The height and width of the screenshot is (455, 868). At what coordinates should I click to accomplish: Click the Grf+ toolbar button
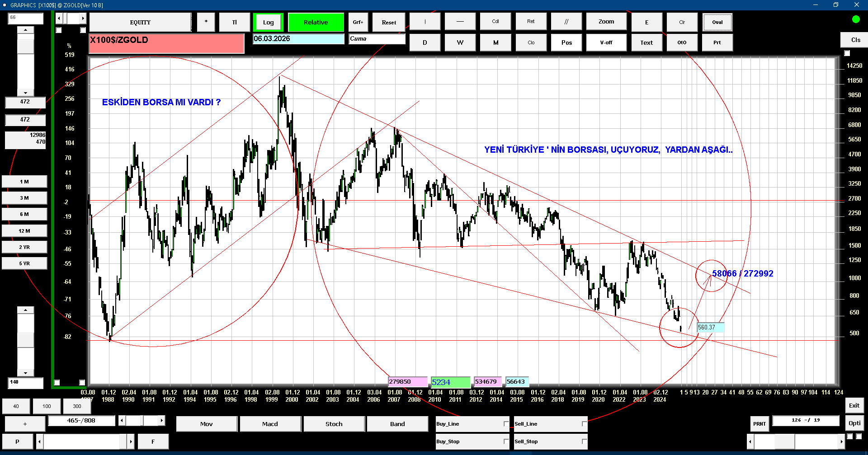tap(358, 22)
